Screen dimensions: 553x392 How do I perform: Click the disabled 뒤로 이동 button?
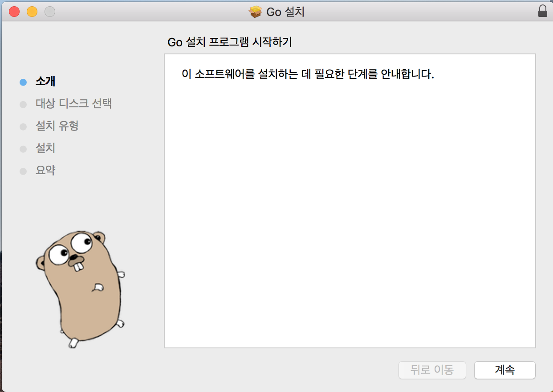coord(432,370)
